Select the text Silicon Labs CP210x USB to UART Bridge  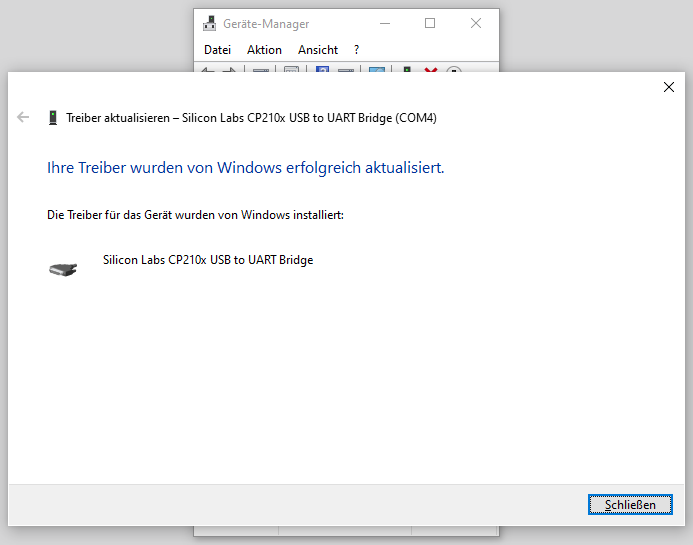(x=208, y=260)
